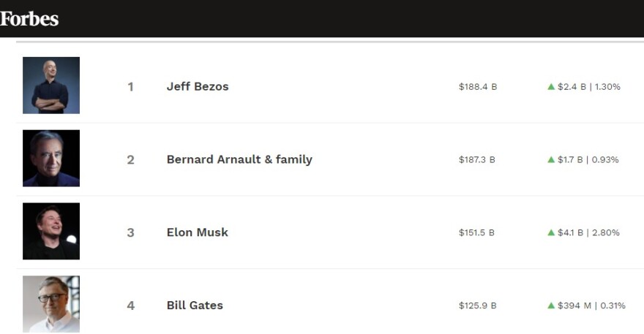Image resolution: width=644 pixels, height=334 pixels.
Task: Open the Jeff Bezos name link
Action: (198, 86)
